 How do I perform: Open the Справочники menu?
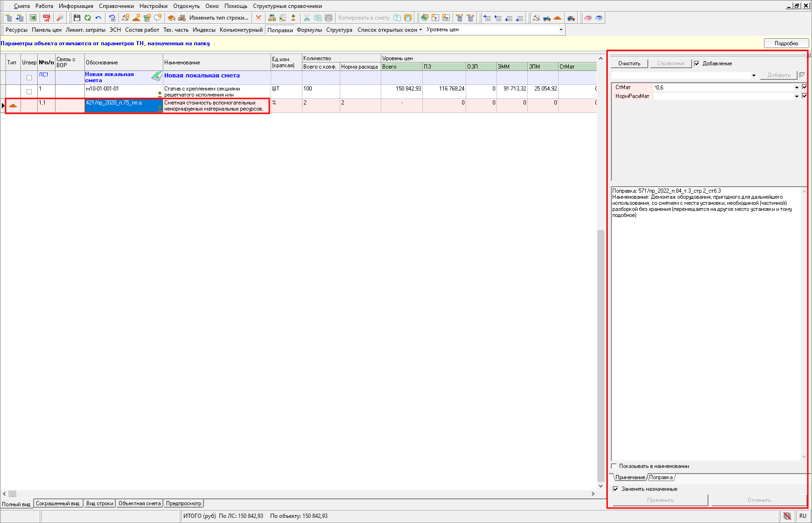point(116,6)
